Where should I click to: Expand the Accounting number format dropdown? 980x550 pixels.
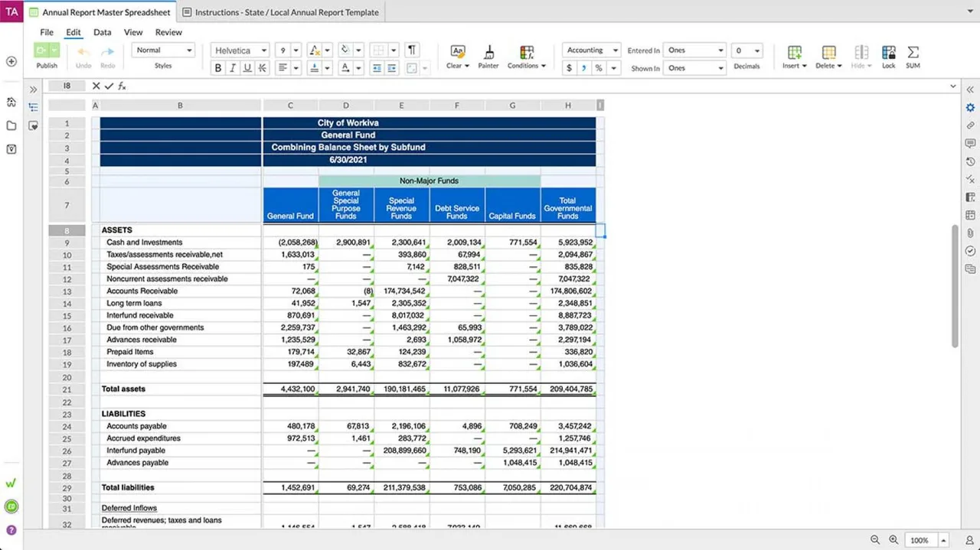click(591, 50)
